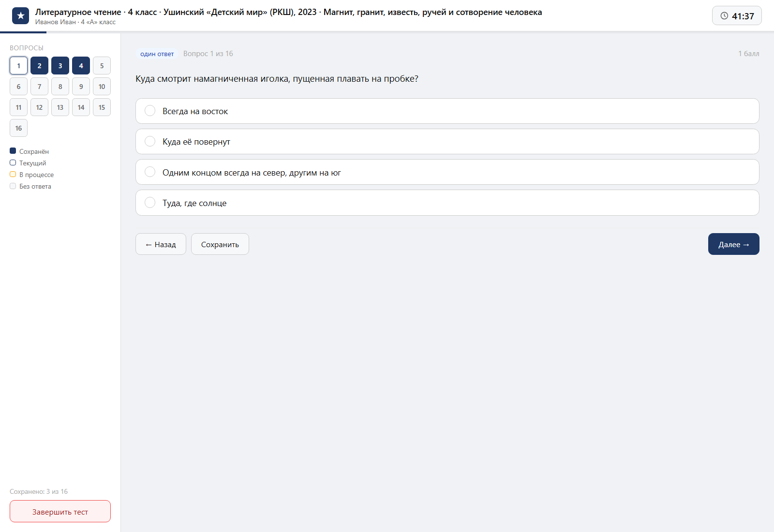The image size is (774, 532).
Task: Select question 13 in the grid
Action: pos(60,107)
